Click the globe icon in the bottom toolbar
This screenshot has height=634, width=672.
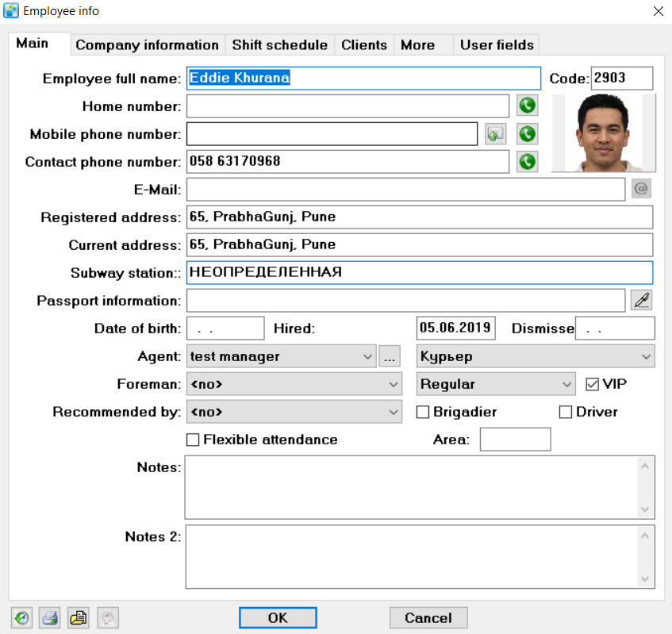point(23,617)
